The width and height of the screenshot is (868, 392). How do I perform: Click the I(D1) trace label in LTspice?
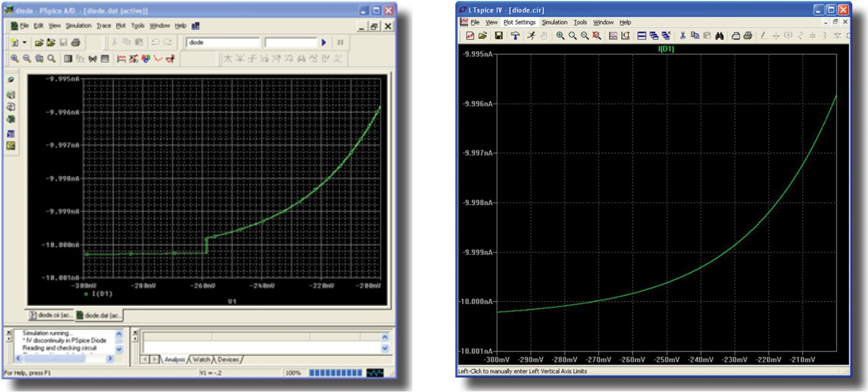click(666, 50)
